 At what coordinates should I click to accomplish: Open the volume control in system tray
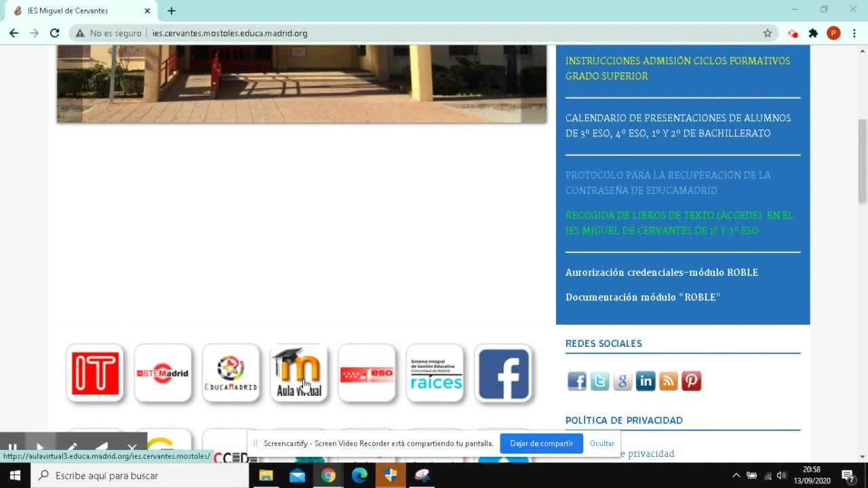click(x=782, y=475)
